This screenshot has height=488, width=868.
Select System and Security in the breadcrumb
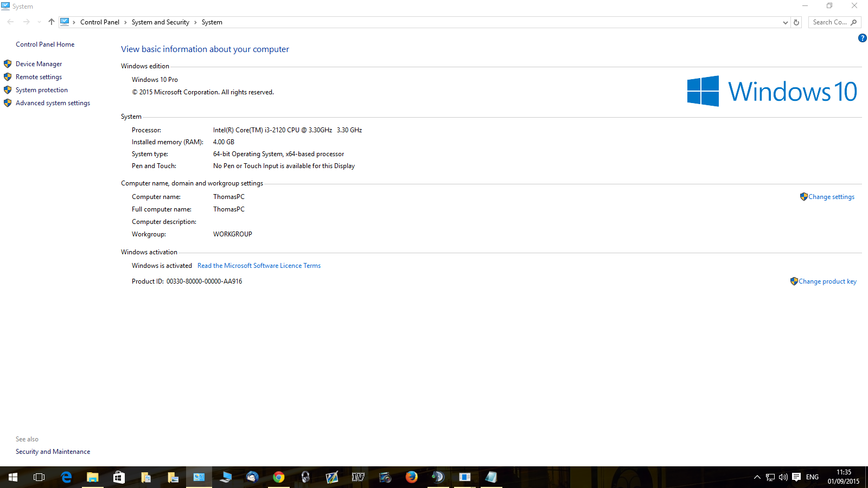pos(160,22)
